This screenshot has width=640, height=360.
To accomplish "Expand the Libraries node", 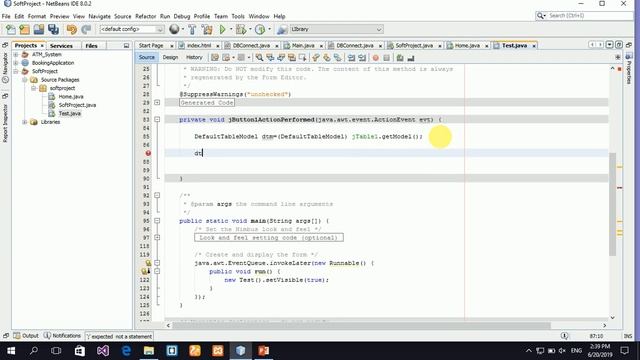I will (25, 122).
